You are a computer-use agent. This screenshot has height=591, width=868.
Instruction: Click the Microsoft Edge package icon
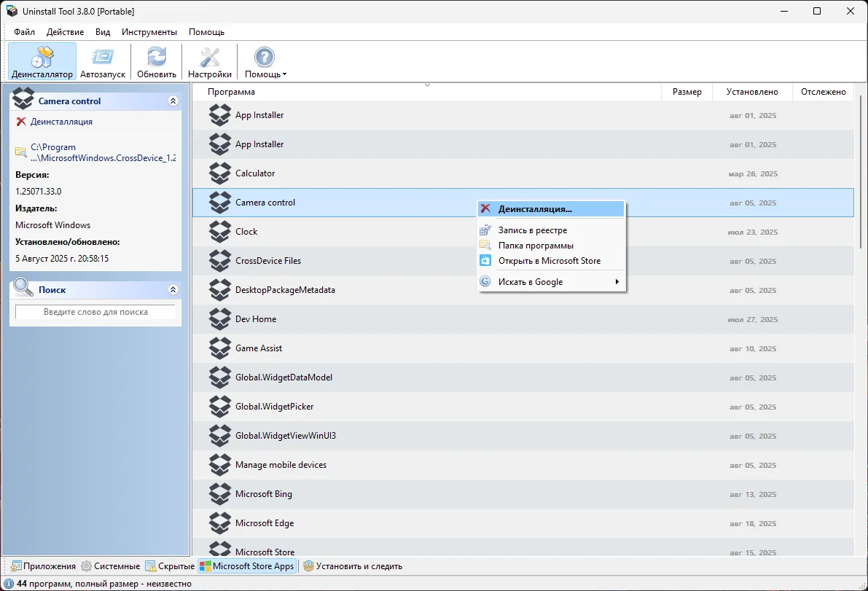[x=219, y=523]
